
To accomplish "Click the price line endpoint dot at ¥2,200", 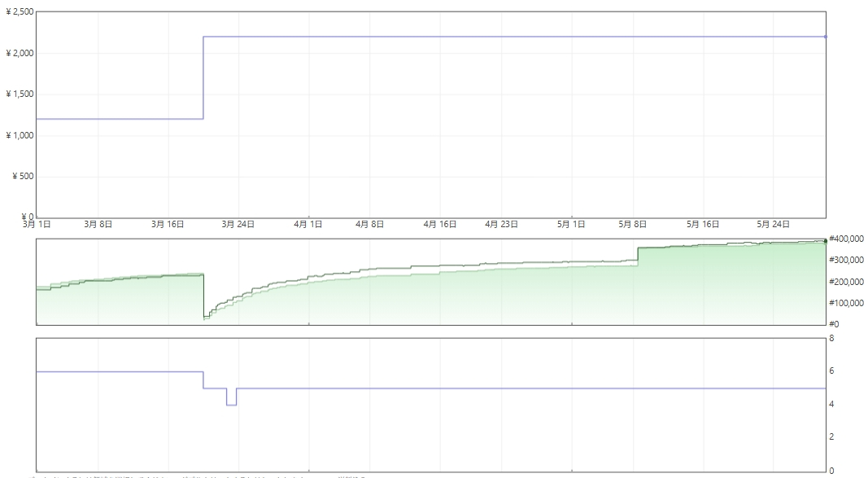I will coord(826,37).
